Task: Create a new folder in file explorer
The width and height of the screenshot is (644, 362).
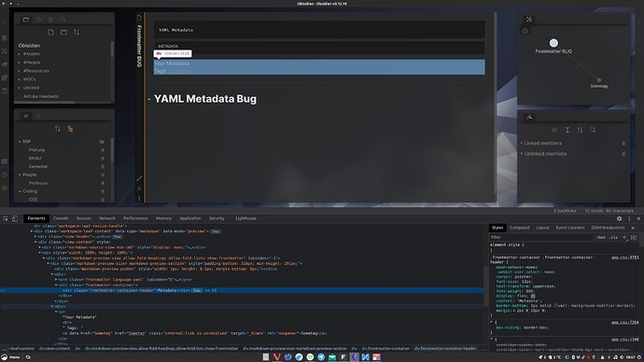Action: click(x=63, y=32)
